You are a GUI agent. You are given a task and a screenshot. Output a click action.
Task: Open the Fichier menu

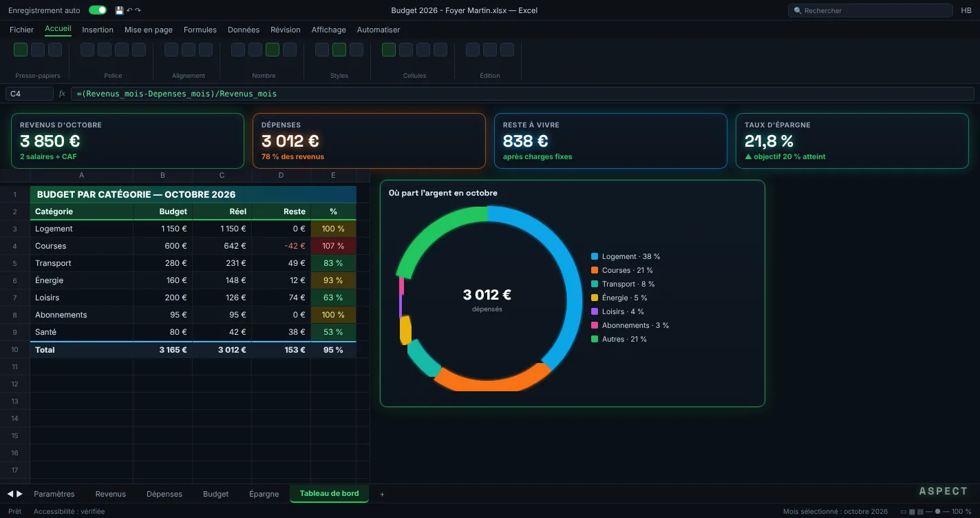click(21, 30)
